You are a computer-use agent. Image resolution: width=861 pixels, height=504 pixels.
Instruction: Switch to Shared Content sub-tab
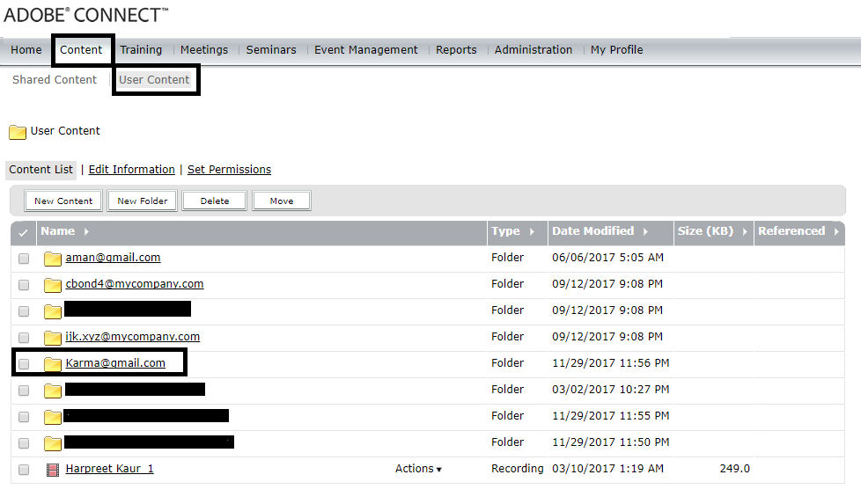(55, 80)
